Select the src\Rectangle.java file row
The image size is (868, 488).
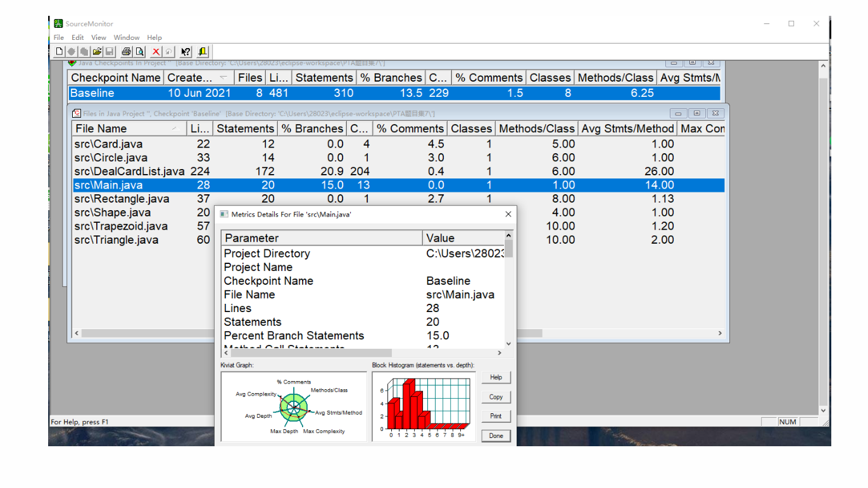pos(398,199)
